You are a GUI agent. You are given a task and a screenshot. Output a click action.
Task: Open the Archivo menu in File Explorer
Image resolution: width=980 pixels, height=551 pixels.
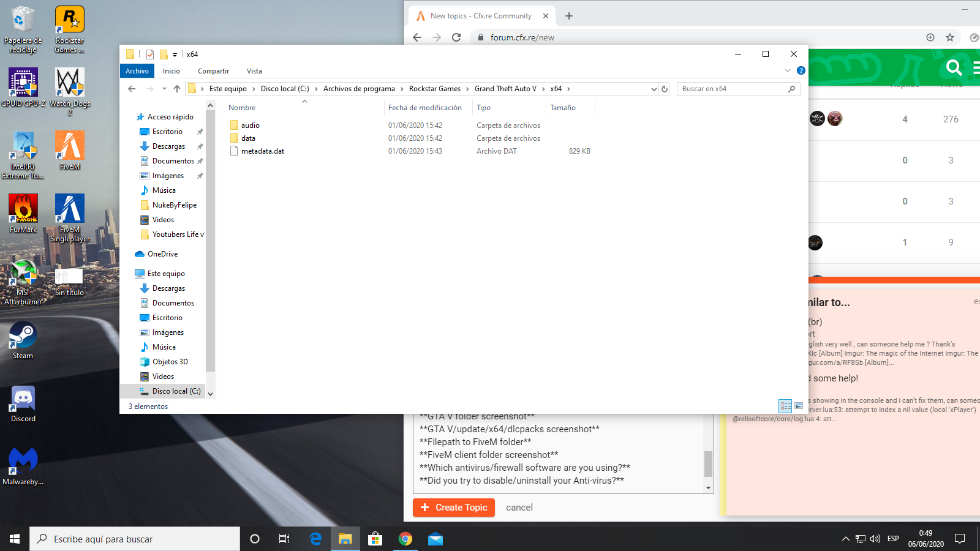(x=137, y=71)
